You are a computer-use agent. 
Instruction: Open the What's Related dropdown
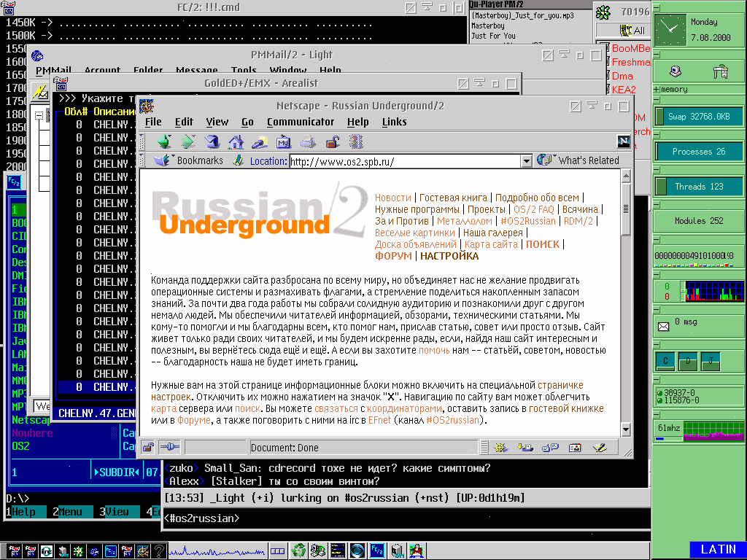click(578, 160)
